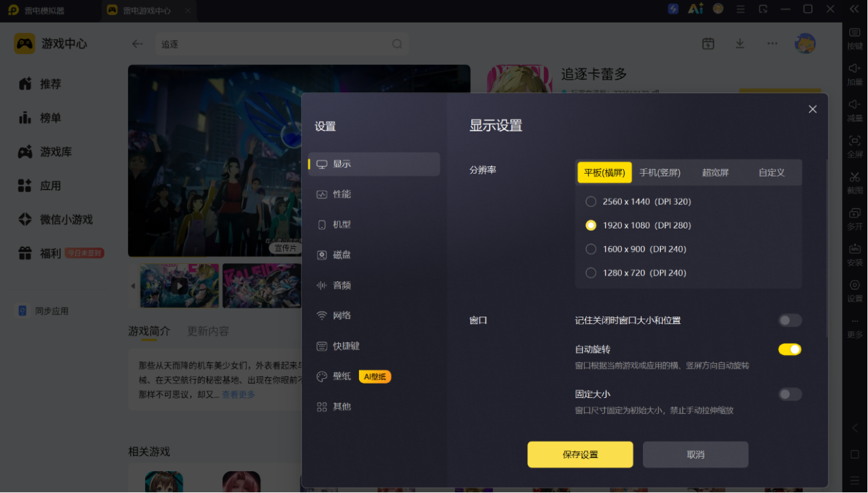Switch to 平板(横屏) resolution tab
868x493 pixels.
coord(604,172)
